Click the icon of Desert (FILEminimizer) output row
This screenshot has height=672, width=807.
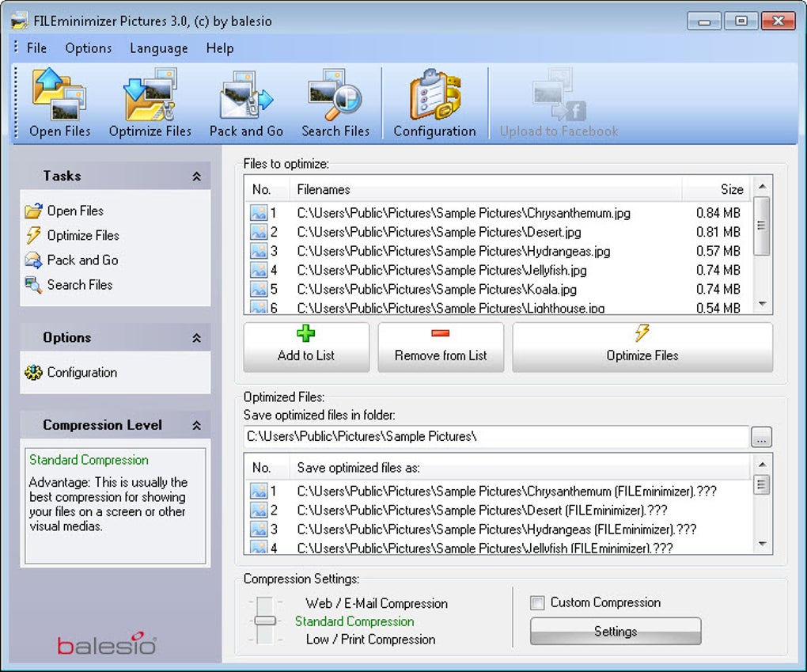pyautogui.click(x=259, y=510)
